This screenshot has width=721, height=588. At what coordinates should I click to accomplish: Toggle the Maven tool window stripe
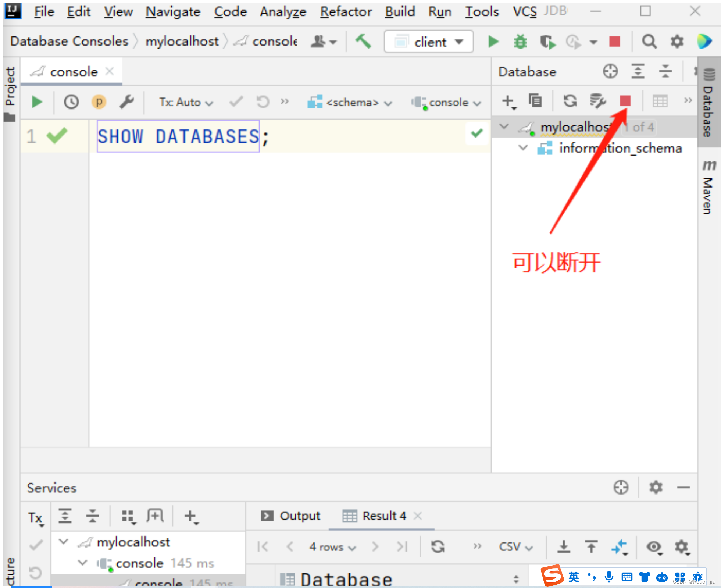pyautogui.click(x=708, y=187)
